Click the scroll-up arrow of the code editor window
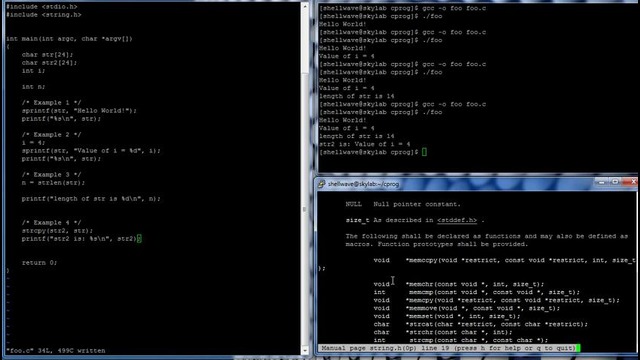Image resolution: width=640 pixels, height=360 pixels. coord(305,7)
